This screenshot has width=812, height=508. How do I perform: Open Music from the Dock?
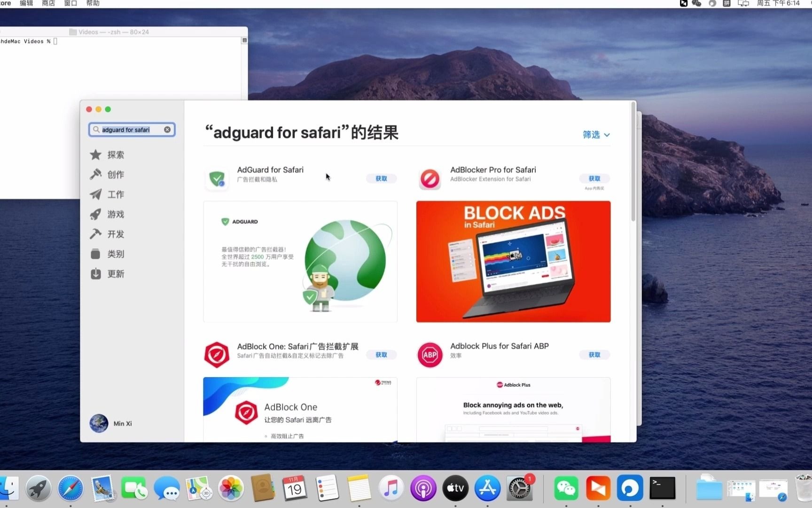click(391, 488)
